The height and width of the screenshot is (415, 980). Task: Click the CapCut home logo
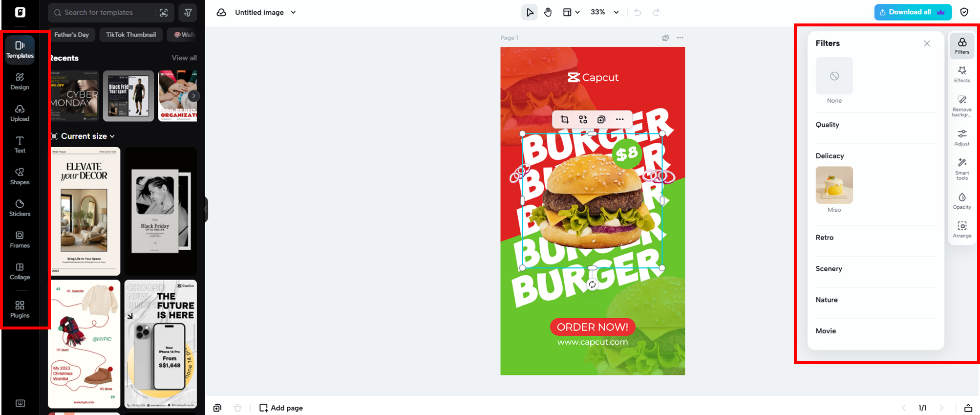(x=20, y=12)
